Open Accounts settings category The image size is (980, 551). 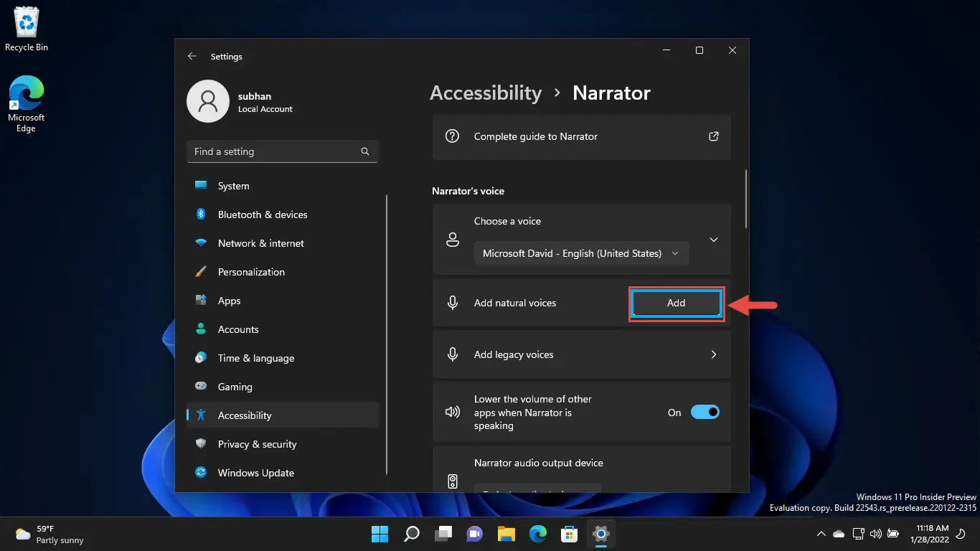(x=283, y=329)
